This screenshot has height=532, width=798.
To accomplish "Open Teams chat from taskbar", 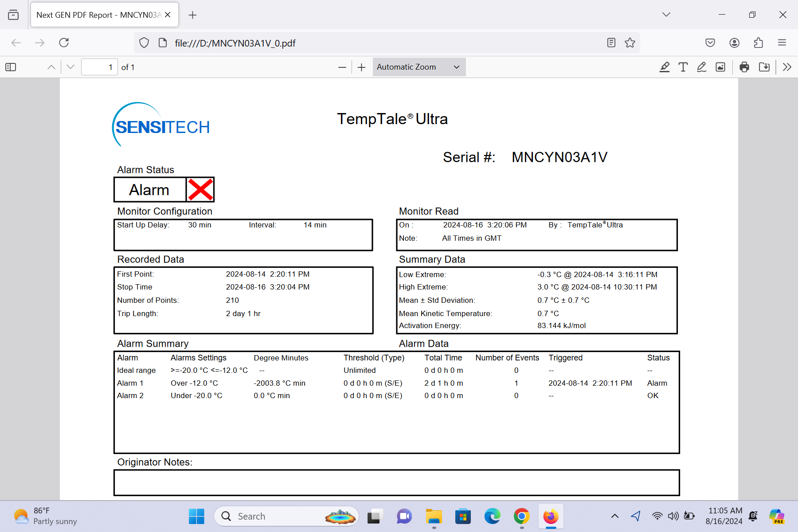I will click(x=404, y=516).
